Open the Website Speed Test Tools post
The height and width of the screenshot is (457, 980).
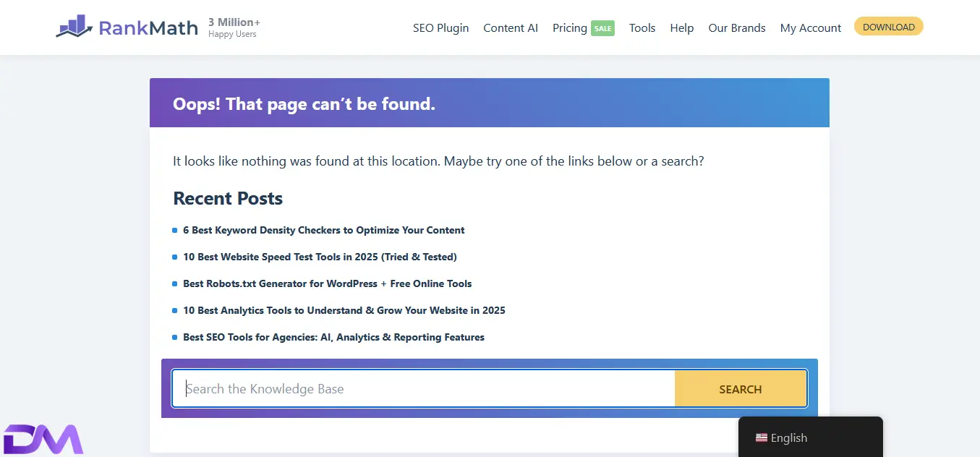click(320, 257)
